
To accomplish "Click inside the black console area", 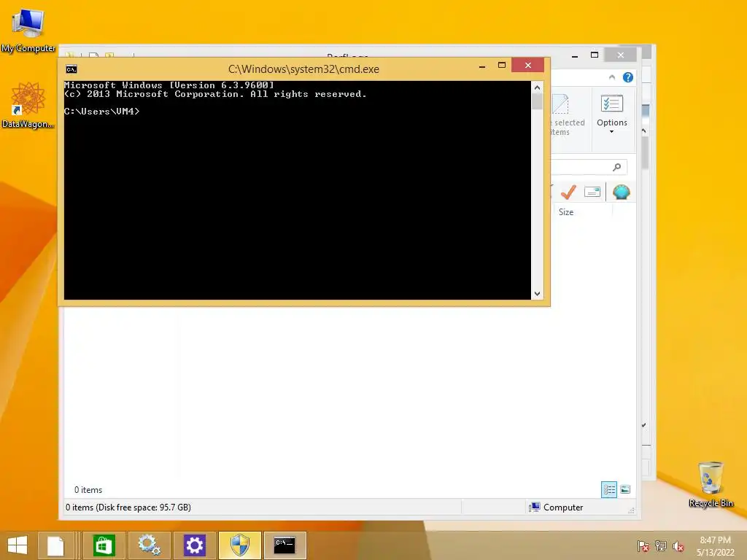I will 298,190.
